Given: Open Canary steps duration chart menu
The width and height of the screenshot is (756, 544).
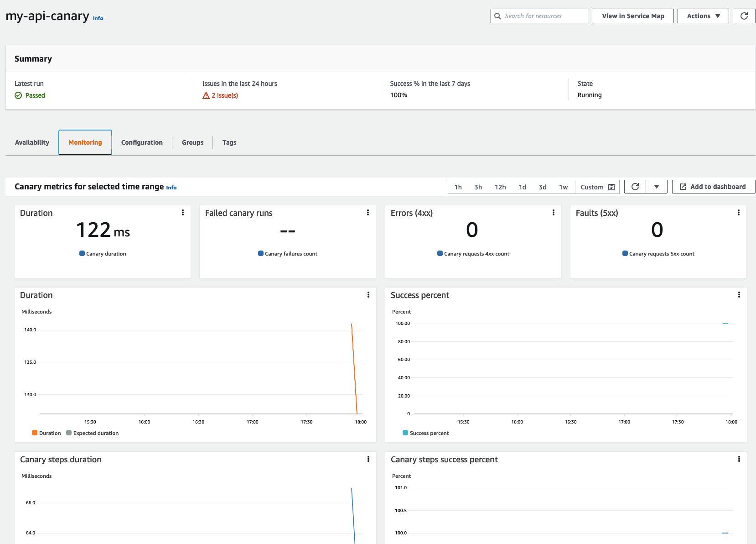Looking at the screenshot, I should click(x=368, y=459).
